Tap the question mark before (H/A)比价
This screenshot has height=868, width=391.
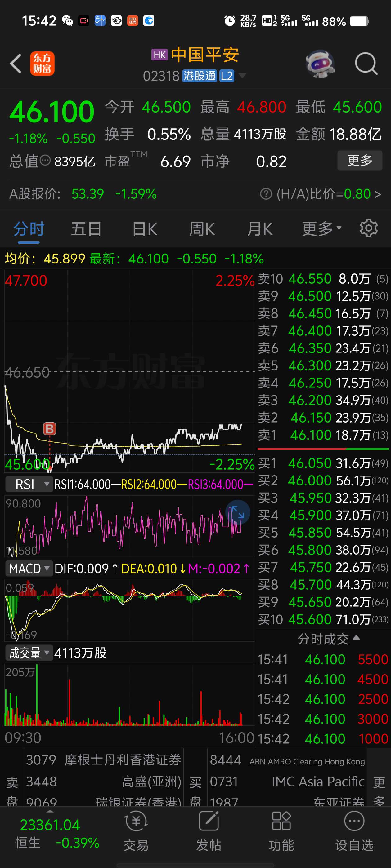click(x=266, y=194)
